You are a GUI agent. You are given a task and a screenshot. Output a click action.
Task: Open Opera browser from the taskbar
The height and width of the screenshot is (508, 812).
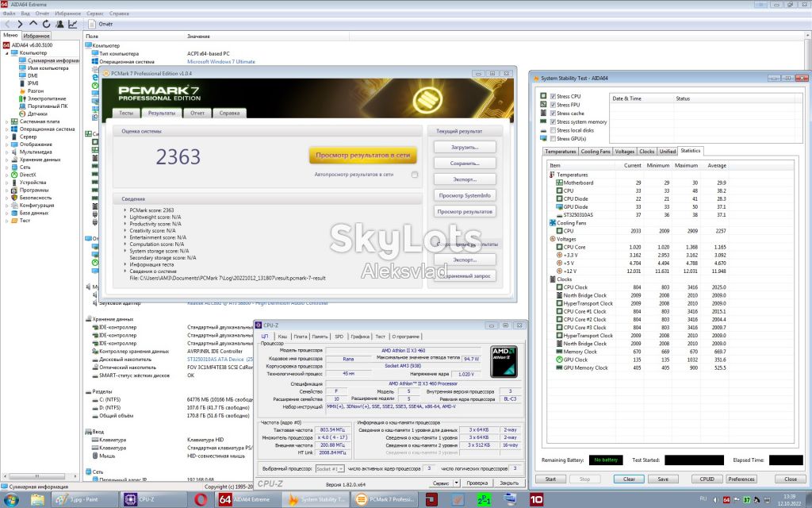pos(201,499)
